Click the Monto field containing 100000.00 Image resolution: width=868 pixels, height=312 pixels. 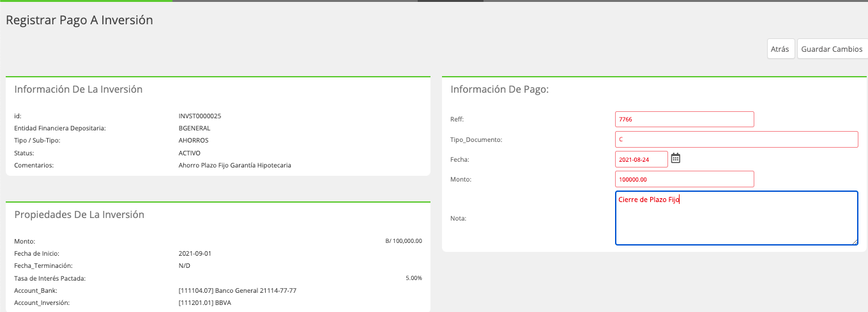(685, 179)
